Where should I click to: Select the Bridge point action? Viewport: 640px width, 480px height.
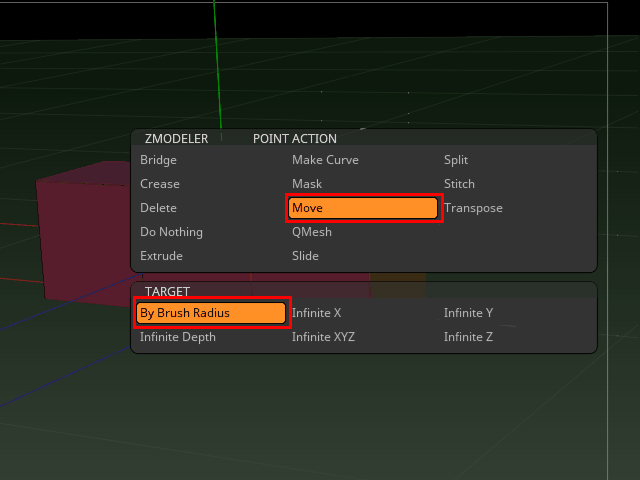[x=158, y=160]
